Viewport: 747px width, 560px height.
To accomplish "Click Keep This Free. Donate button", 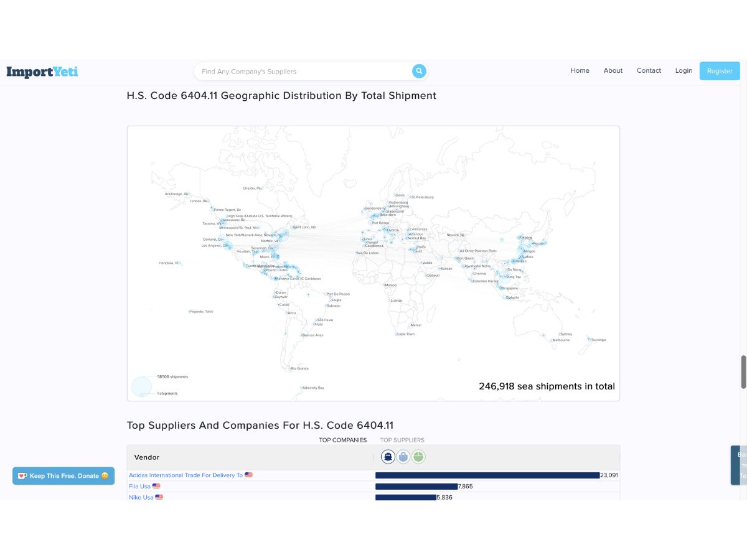I will [63, 476].
